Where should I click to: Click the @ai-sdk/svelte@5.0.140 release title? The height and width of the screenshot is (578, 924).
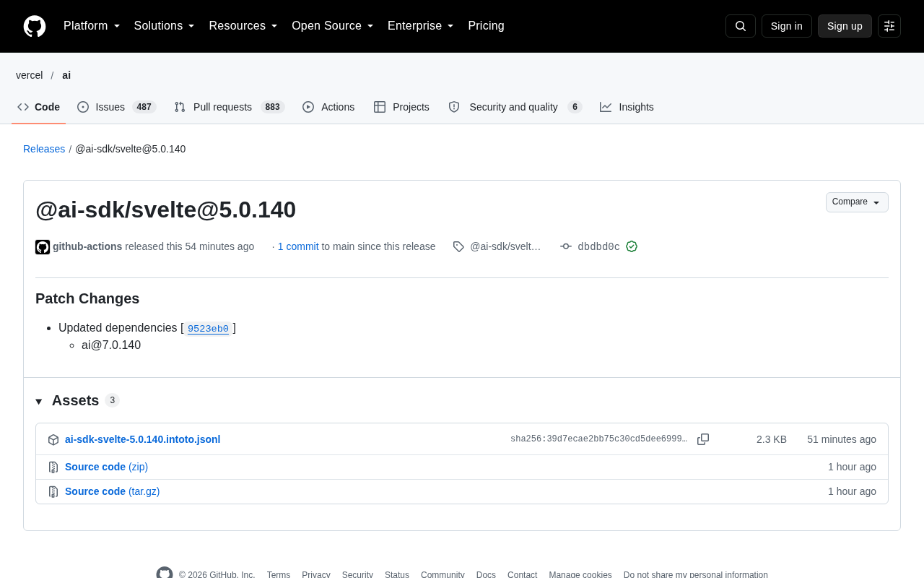coord(165,210)
